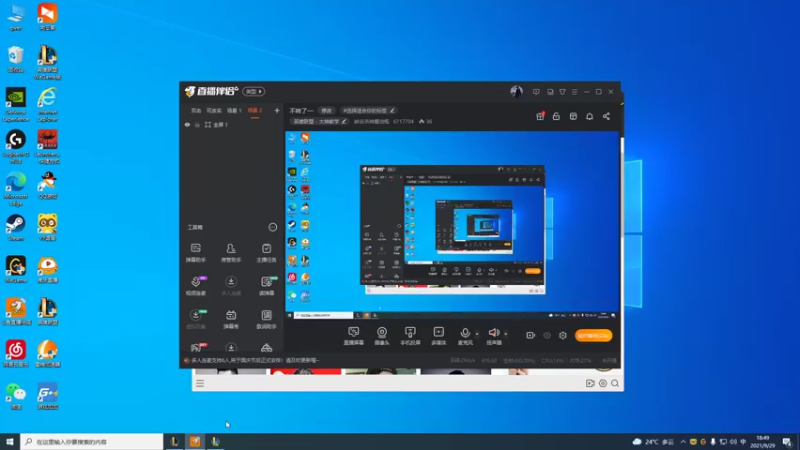
Task: Open the Windows Start menu
Action: pyautogui.click(x=10, y=441)
